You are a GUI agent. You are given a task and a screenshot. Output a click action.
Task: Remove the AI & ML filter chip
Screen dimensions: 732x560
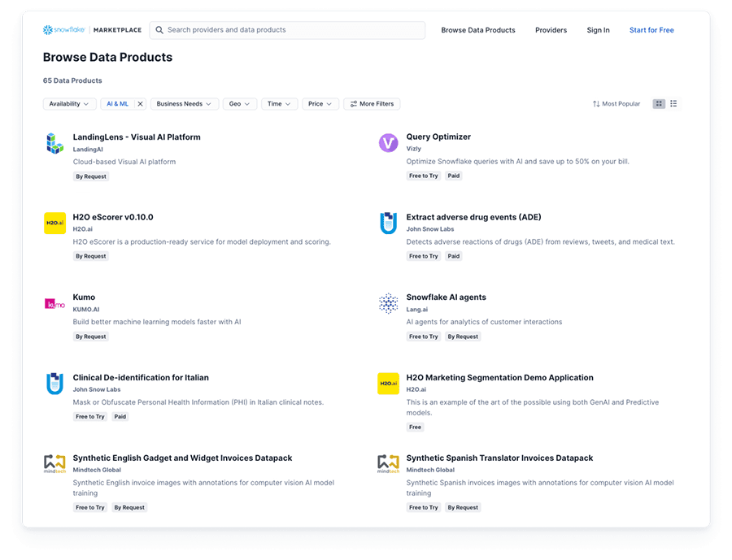pos(138,103)
